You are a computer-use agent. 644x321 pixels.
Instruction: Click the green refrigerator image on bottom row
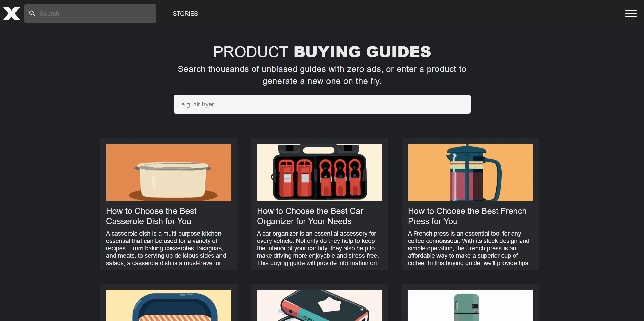point(470,305)
